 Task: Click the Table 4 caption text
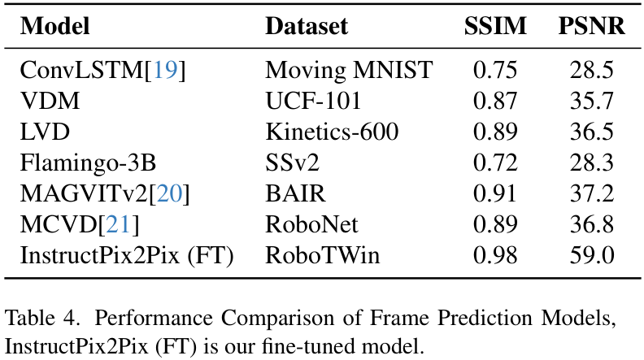click(311, 332)
